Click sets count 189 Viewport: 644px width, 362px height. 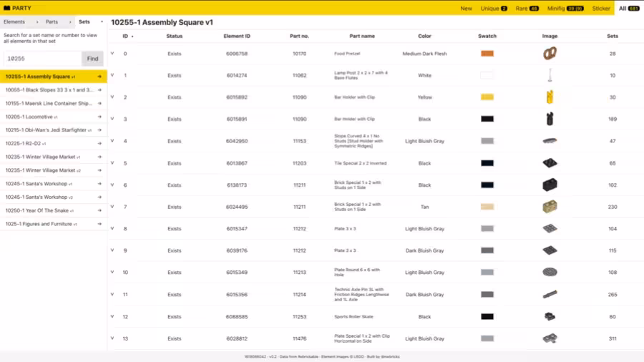pyautogui.click(x=613, y=119)
